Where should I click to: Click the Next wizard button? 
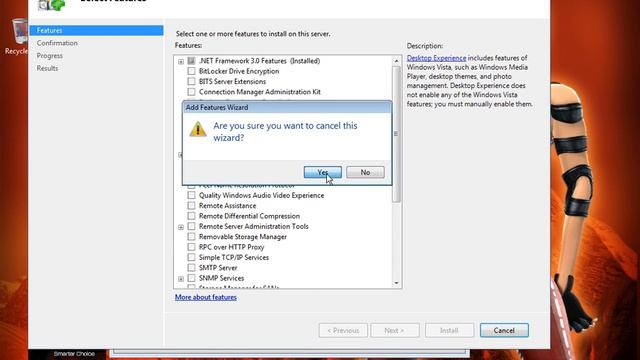pos(395,330)
